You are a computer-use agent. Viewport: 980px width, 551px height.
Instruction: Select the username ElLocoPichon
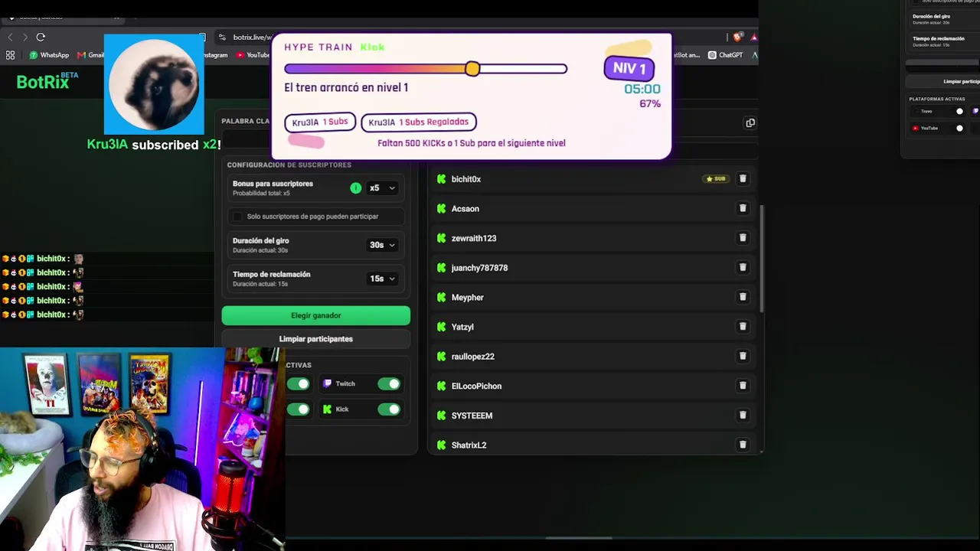pos(477,386)
